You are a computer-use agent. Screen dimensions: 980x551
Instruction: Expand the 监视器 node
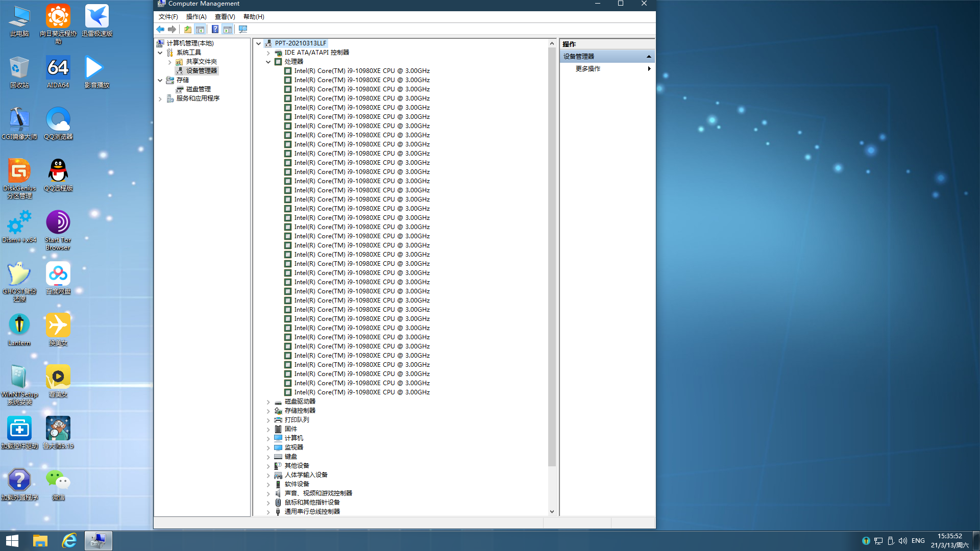(x=268, y=447)
